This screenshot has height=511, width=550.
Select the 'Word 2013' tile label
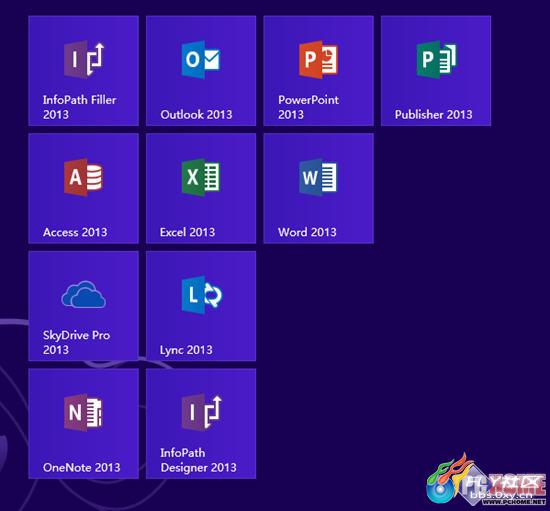307,232
